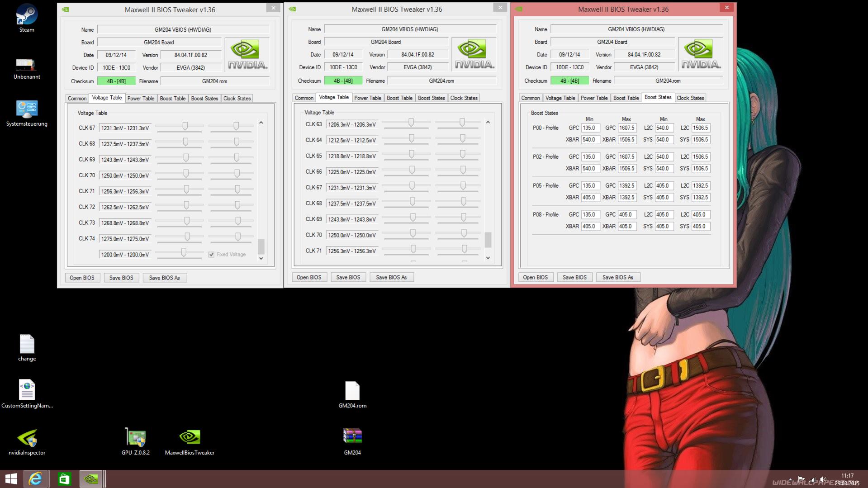This screenshot has height=488, width=868.
Task: Click Open BIOS in left window
Action: (x=82, y=278)
